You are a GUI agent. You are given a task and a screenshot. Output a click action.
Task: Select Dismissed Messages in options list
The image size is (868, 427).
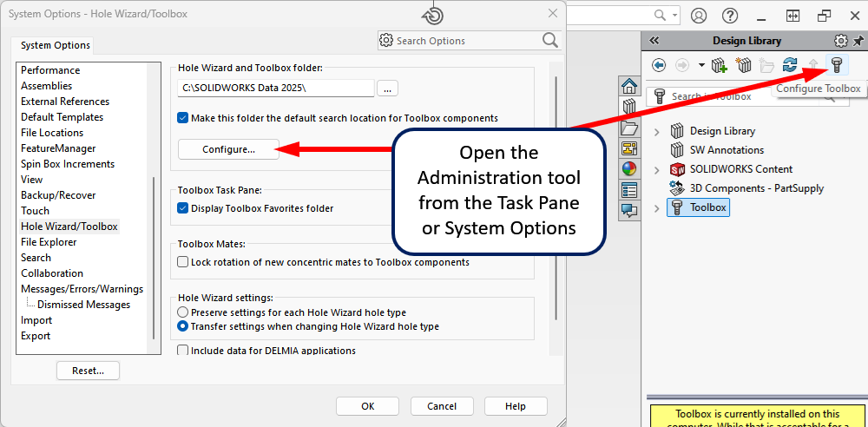click(83, 305)
